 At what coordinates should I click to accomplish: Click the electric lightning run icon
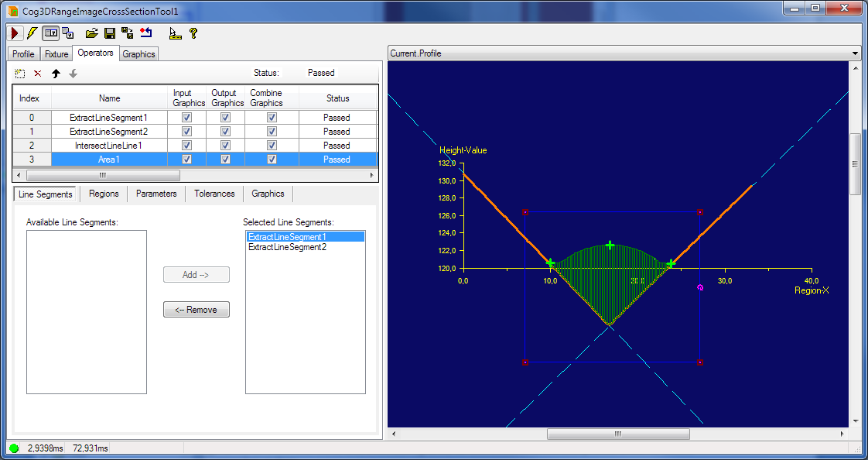click(31, 33)
